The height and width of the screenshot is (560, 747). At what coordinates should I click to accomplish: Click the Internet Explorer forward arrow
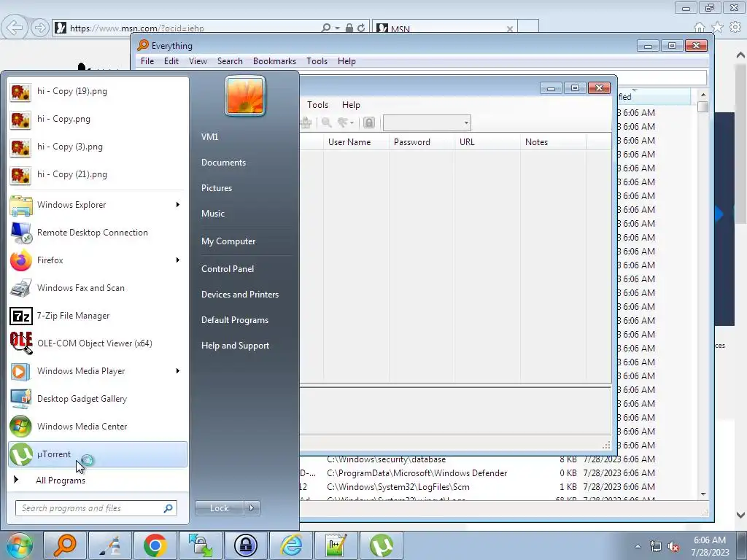tap(40, 28)
